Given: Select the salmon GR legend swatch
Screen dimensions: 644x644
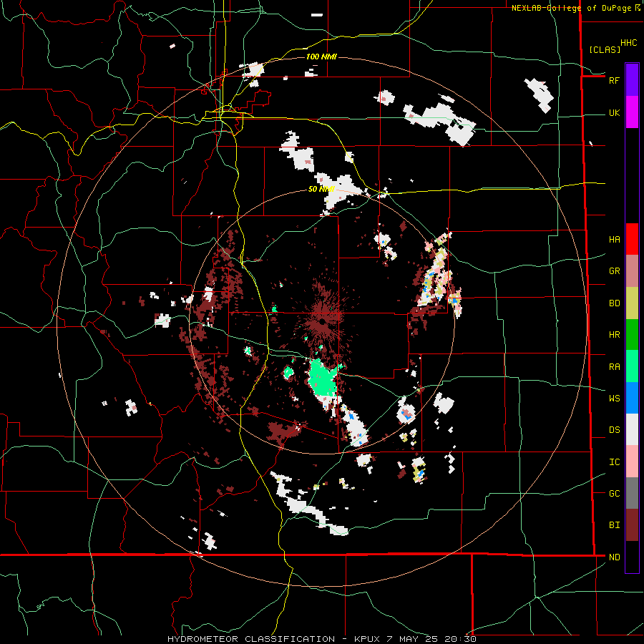Looking at the screenshot, I should pyautogui.click(x=632, y=271).
